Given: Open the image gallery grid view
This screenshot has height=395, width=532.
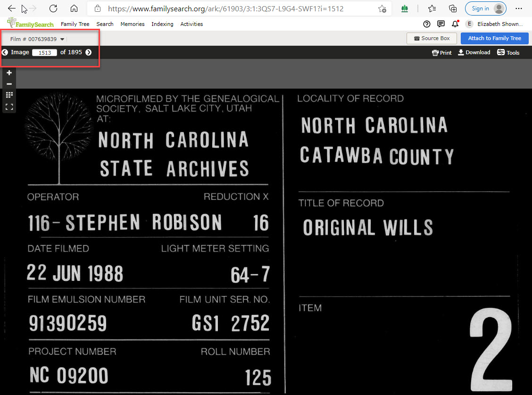Looking at the screenshot, I should tap(9, 94).
